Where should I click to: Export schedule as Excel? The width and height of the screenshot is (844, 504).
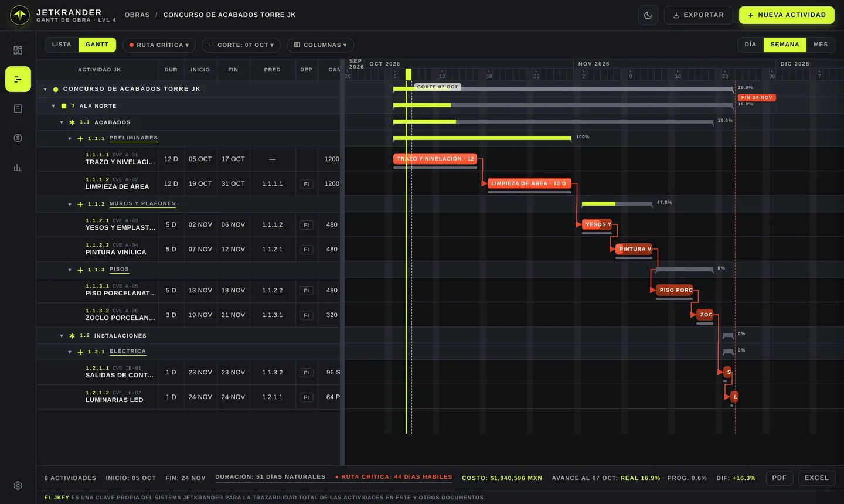[x=816, y=478]
